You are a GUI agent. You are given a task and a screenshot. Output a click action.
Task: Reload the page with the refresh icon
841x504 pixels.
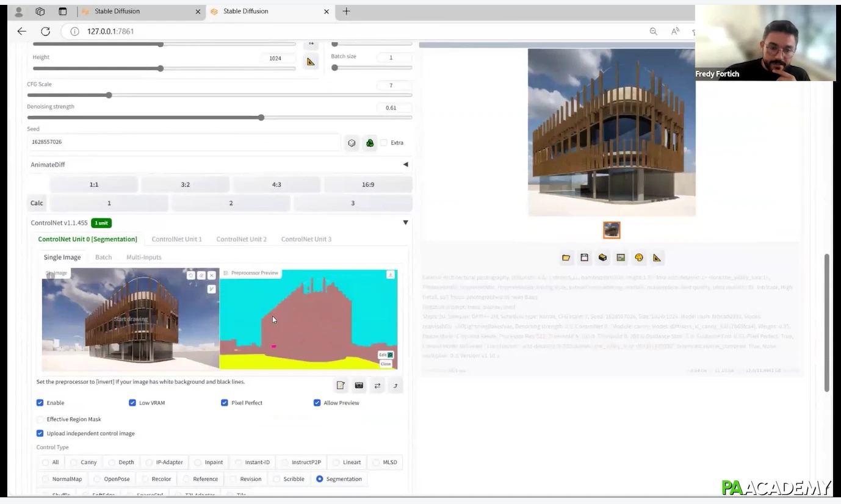(x=45, y=31)
